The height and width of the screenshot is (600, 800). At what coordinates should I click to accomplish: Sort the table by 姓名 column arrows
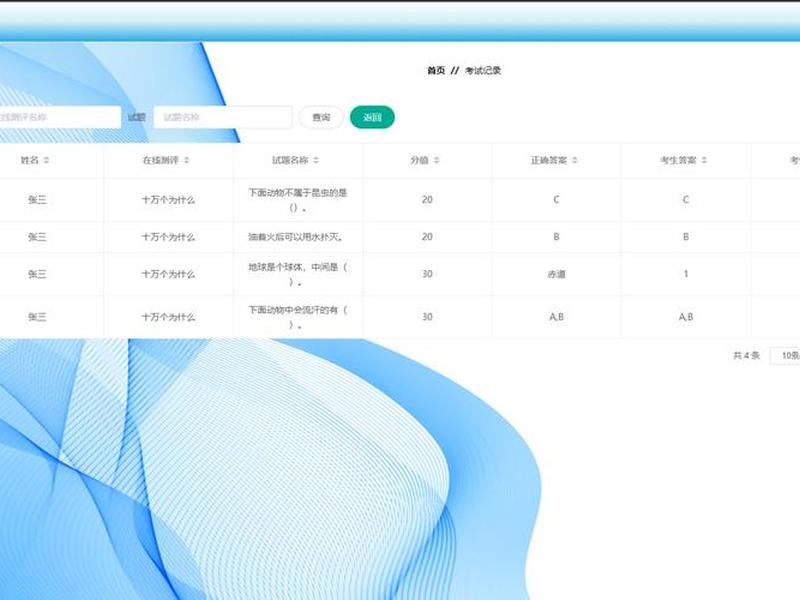(46, 160)
